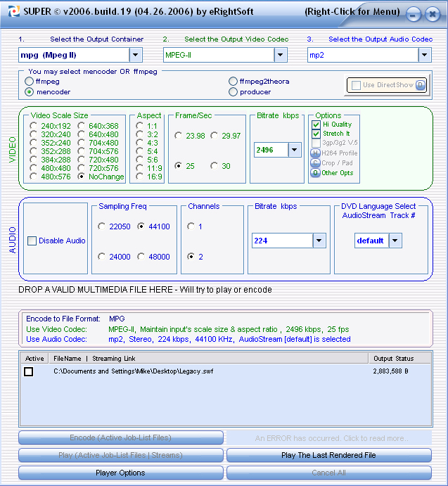Screen dimensions: 448x486
Task: Enable the Use DirectShow checkbox
Action: pyautogui.click(x=357, y=85)
